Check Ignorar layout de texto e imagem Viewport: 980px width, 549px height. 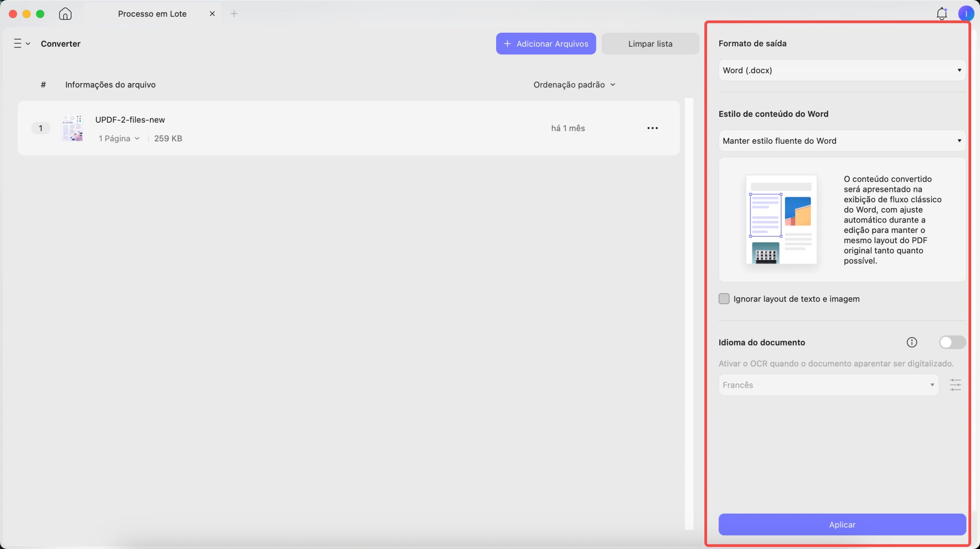click(x=724, y=298)
